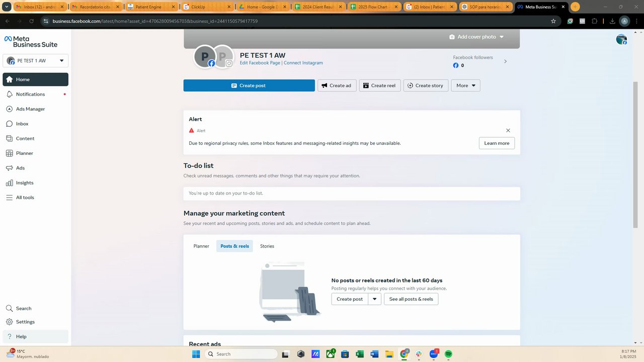The height and width of the screenshot is (362, 644).
Task: Click the Instagram profile avatar placeholder
Action: 223,56
